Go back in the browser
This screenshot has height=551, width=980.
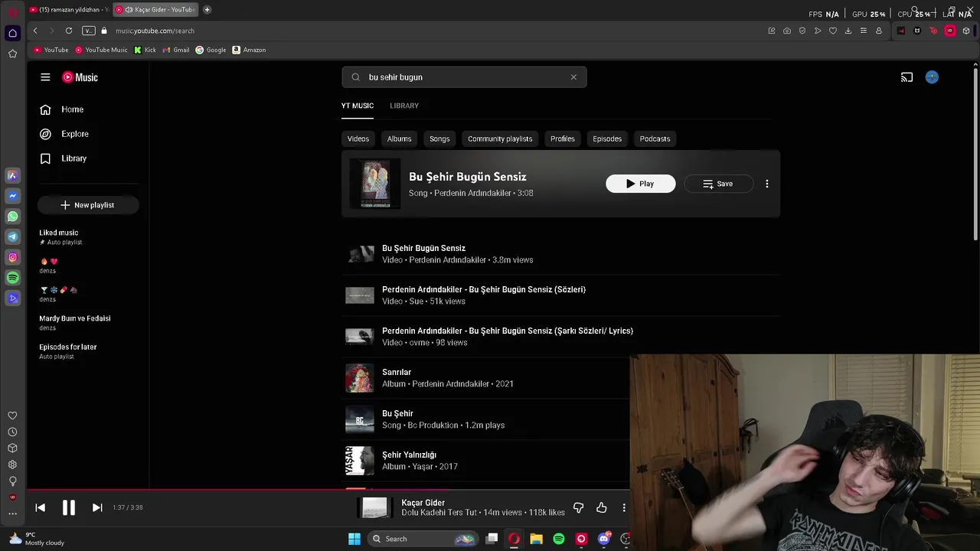point(35,31)
